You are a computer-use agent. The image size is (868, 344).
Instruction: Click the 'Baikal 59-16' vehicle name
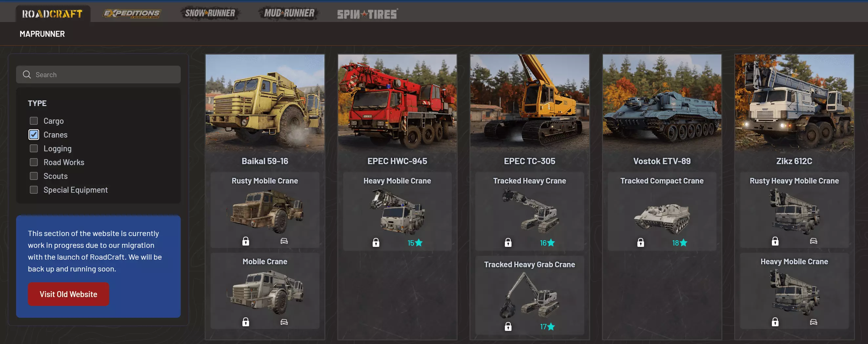[x=265, y=161]
